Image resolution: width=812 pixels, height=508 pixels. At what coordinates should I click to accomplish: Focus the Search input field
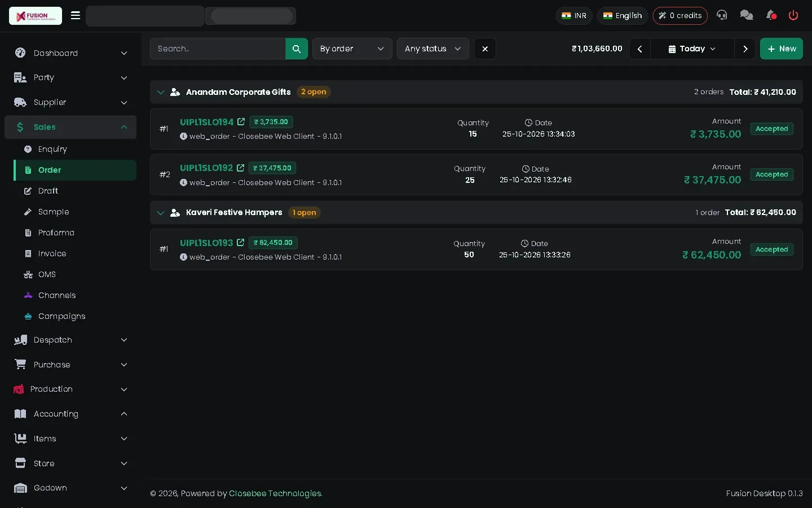pos(218,49)
